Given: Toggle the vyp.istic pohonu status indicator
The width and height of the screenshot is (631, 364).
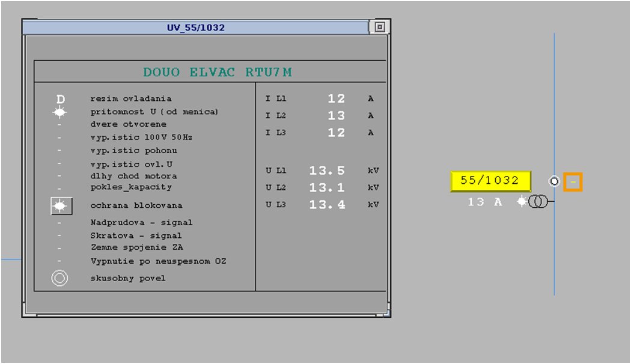Looking at the screenshot, I should (59, 151).
